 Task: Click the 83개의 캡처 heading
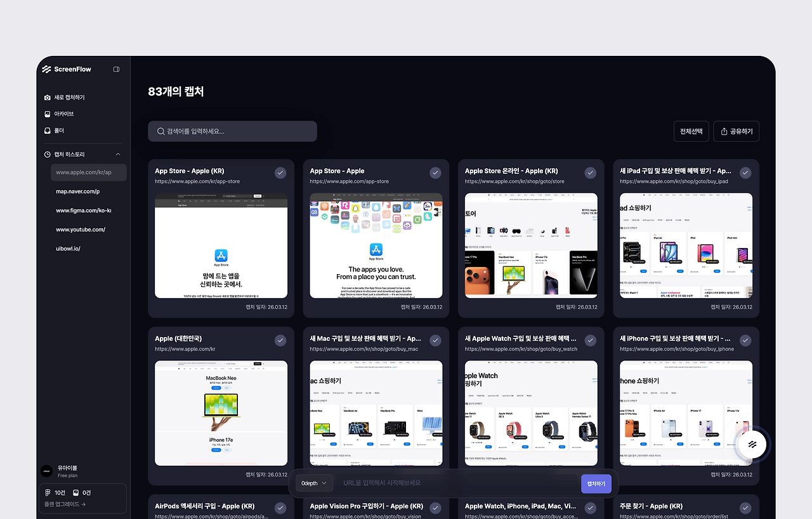[176, 92]
